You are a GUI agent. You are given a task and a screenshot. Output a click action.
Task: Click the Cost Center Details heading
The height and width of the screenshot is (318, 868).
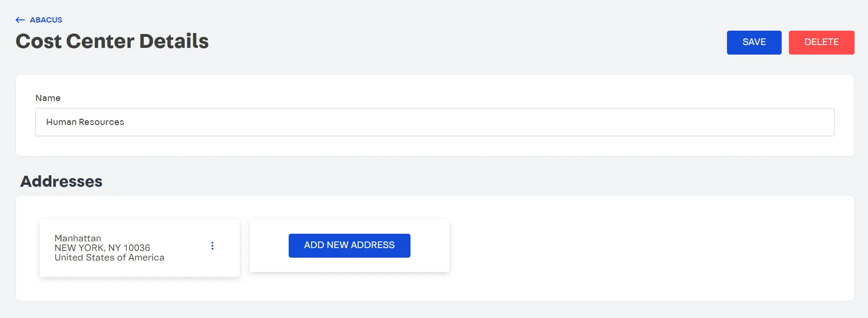click(112, 41)
